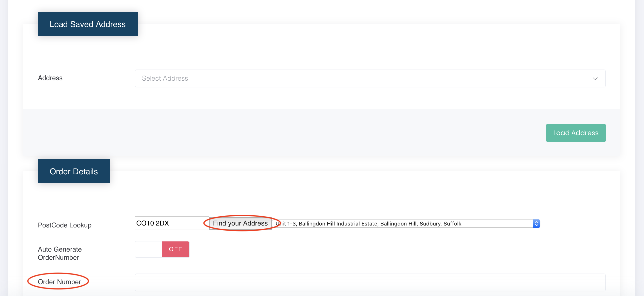Click the Load Saved Address header

tap(88, 24)
